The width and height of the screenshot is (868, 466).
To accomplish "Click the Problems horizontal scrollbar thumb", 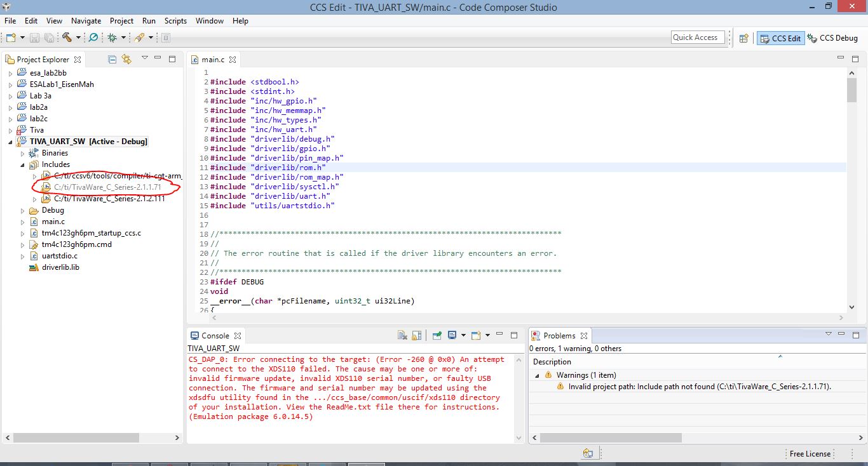I will [610, 438].
